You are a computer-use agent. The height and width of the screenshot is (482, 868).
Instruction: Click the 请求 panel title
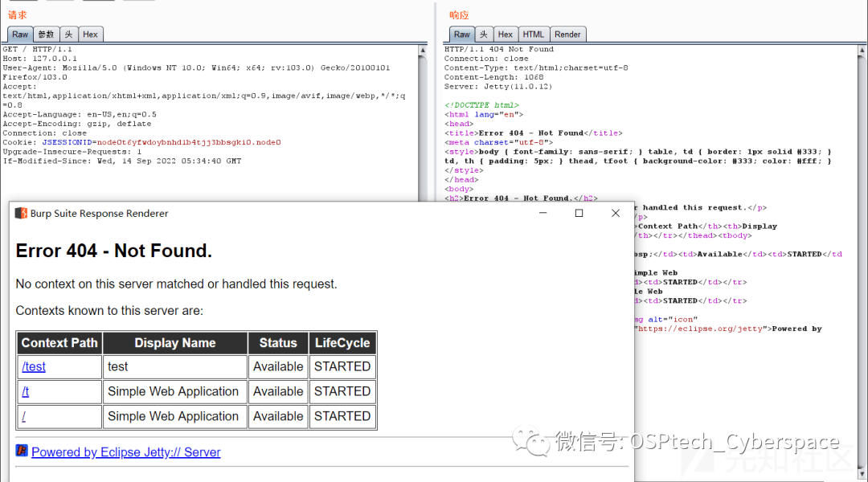point(17,15)
